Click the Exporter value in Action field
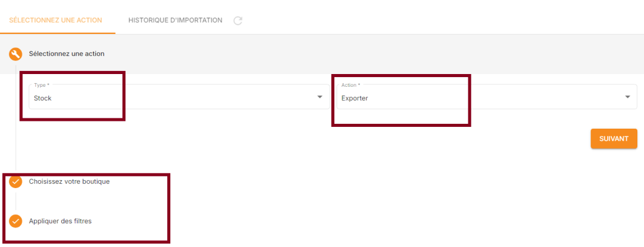Image resolution: width=644 pixels, height=247 pixels. click(x=354, y=98)
